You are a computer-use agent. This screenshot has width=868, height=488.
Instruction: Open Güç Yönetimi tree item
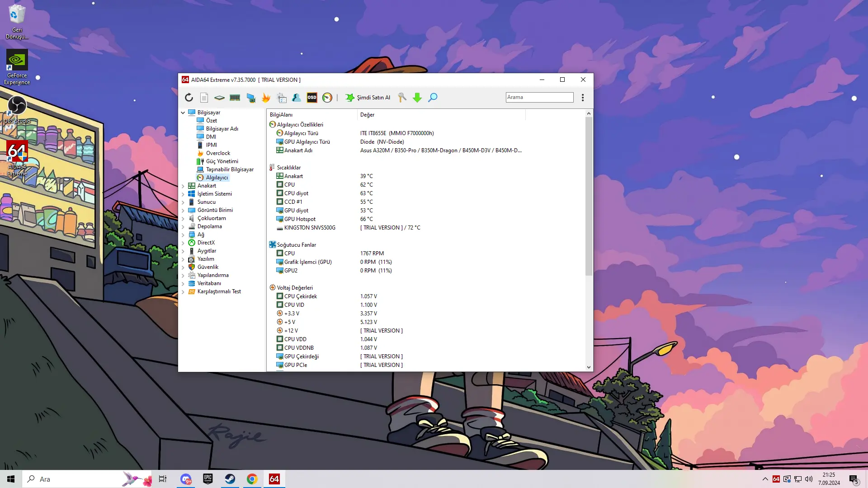point(222,161)
